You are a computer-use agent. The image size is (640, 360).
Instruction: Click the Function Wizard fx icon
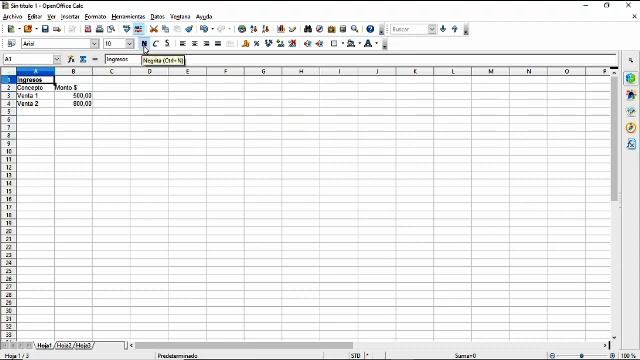tap(71, 59)
